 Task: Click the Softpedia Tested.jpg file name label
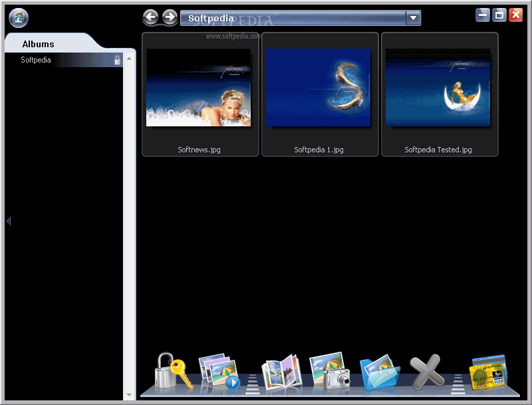[x=438, y=150]
